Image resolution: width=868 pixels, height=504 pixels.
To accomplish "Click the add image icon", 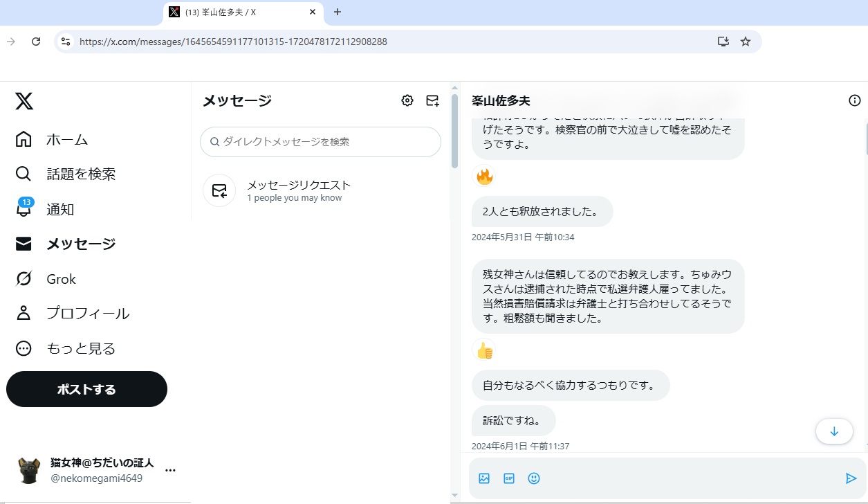I will click(484, 478).
